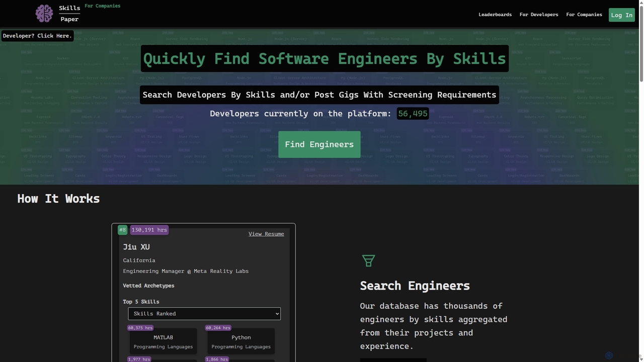Go to For Developers in navigation
Viewport: 644px width, 362px height.
tap(539, 15)
